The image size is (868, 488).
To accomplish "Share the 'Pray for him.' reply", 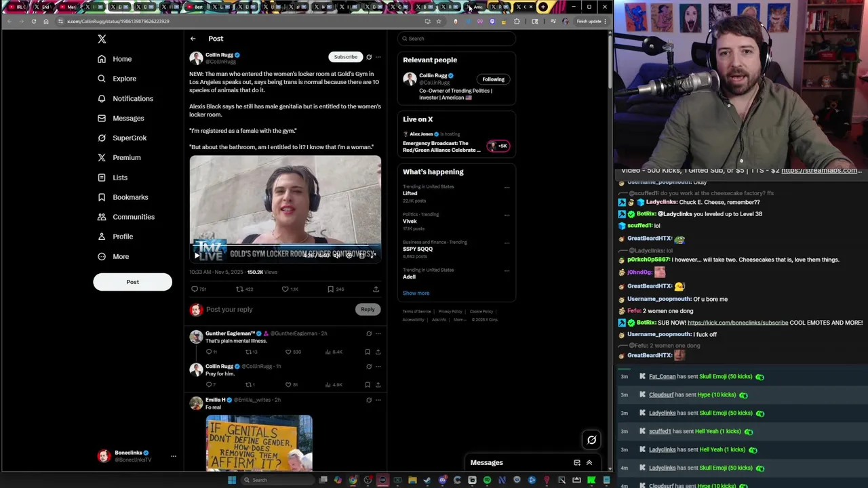I will 378,385.
